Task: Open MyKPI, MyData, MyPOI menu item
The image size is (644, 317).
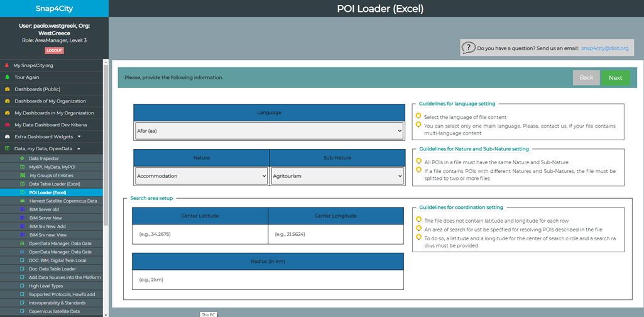Action: pyautogui.click(x=52, y=167)
